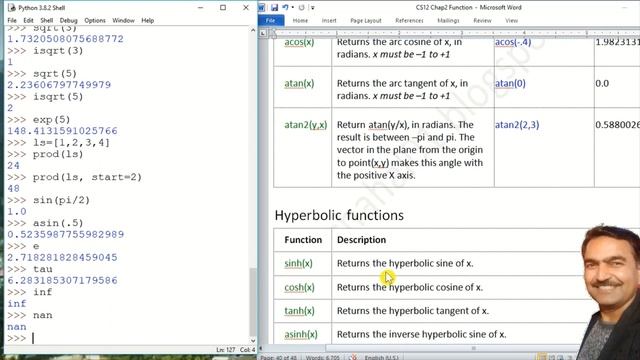Click the Words count in Word's status bar
The width and height of the screenshot is (640, 360).
[322, 358]
